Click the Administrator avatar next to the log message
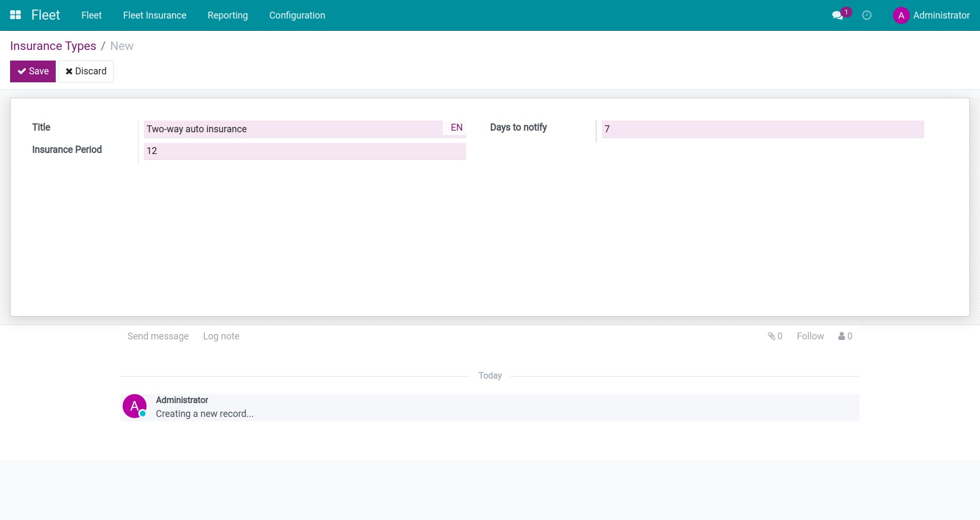The height and width of the screenshot is (520, 980). 134,406
